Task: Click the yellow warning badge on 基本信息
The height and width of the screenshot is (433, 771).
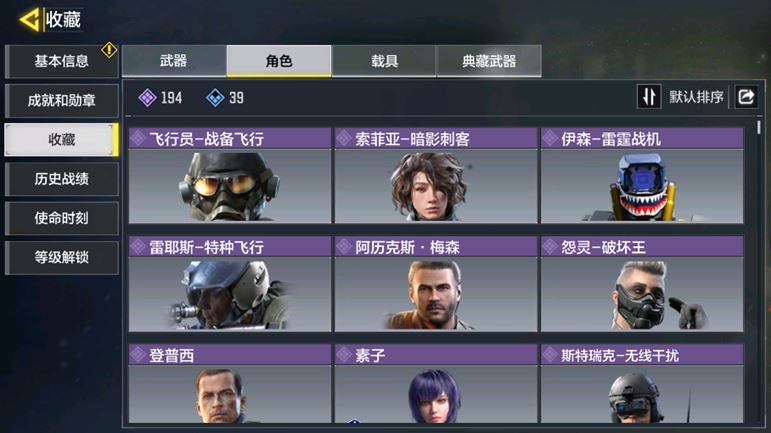Action: coord(109,50)
